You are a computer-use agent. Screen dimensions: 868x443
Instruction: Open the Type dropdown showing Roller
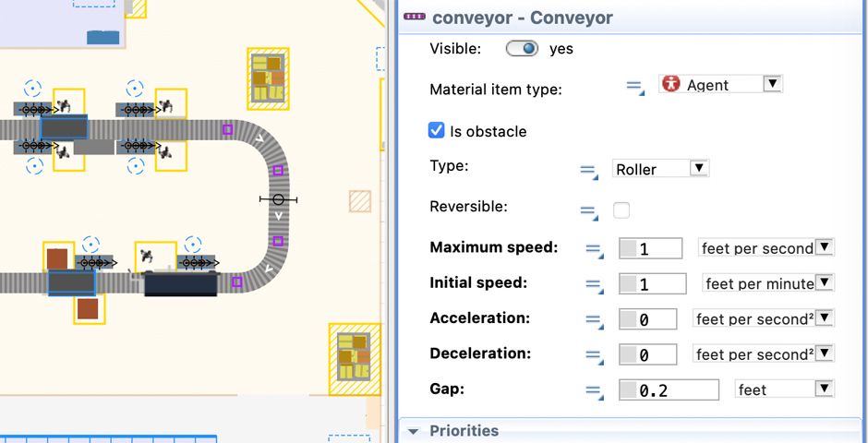click(x=699, y=168)
